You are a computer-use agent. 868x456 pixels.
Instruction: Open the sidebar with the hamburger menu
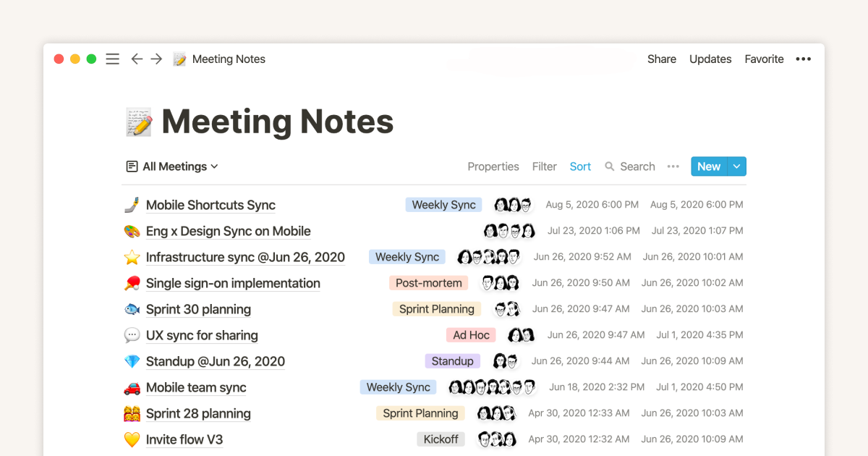112,59
